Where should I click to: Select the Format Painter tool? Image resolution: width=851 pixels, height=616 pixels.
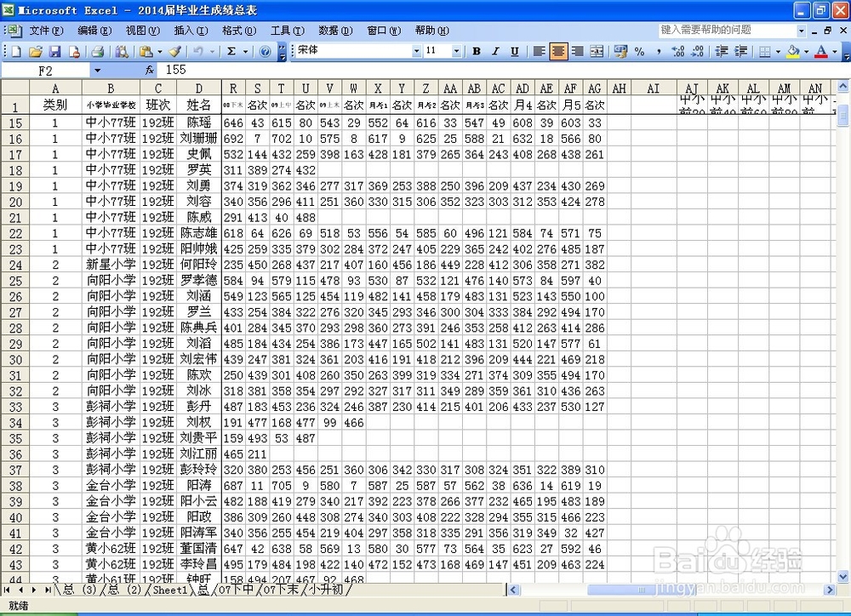point(174,51)
